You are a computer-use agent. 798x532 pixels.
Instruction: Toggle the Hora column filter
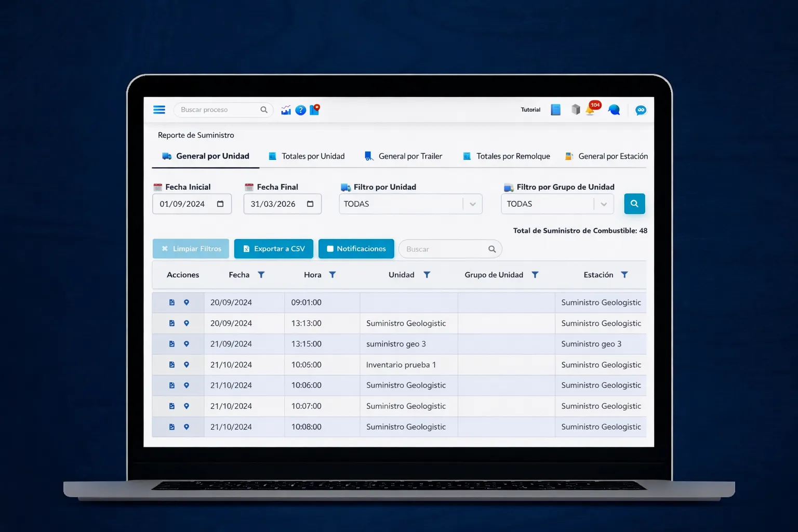pos(332,275)
